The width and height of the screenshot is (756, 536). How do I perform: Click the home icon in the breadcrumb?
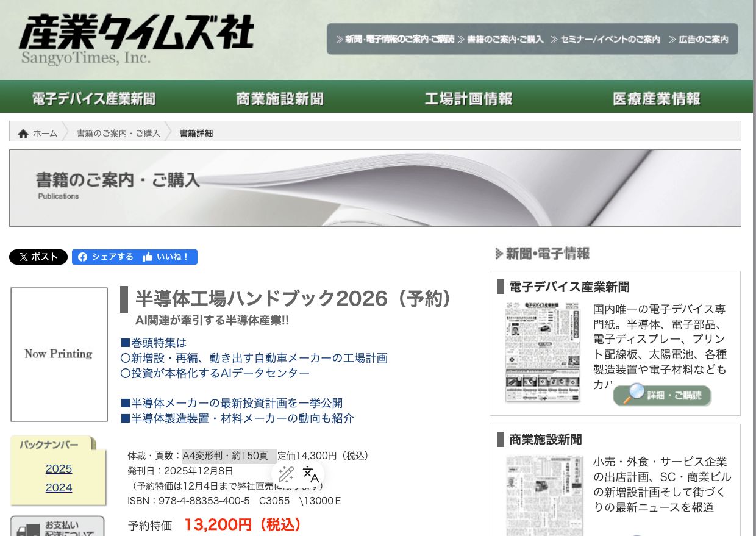(23, 132)
